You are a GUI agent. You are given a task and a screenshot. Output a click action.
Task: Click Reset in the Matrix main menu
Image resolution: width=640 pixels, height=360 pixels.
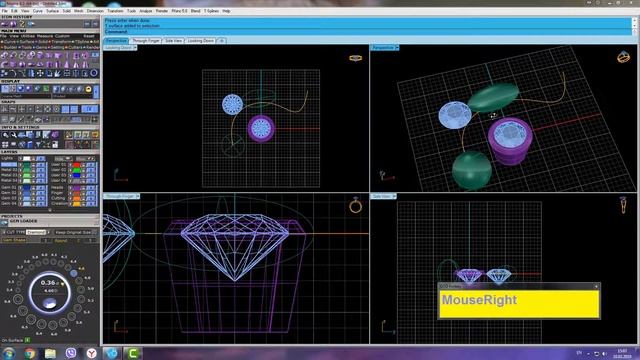89,36
